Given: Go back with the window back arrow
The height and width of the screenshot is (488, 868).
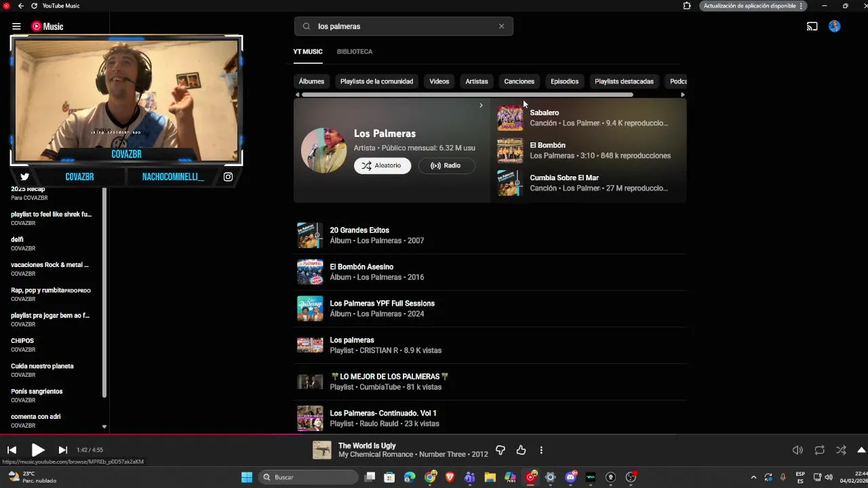Looking at the screenshot, I should click(x=20, y=6).
